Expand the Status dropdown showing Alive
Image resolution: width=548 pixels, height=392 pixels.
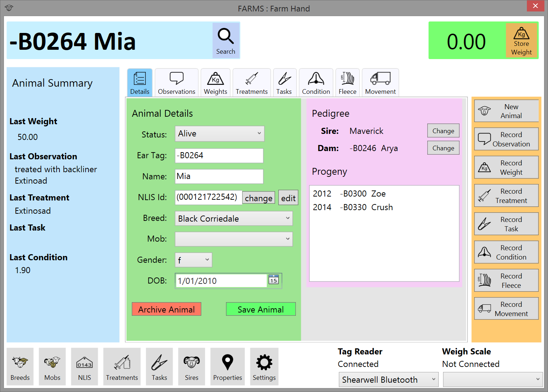click(x=220, y=134)
